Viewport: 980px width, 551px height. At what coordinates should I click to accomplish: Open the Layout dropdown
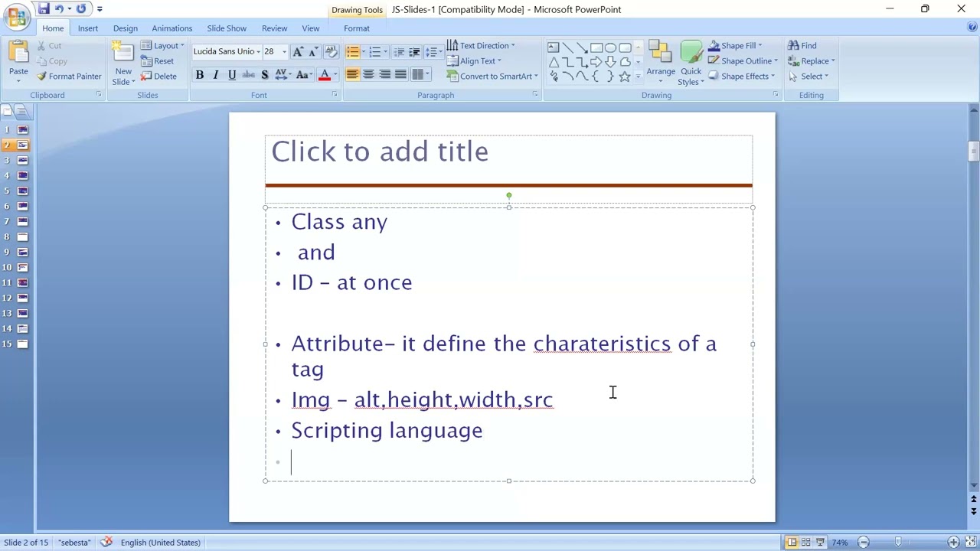pyautogui.click(x=162, y=46)
